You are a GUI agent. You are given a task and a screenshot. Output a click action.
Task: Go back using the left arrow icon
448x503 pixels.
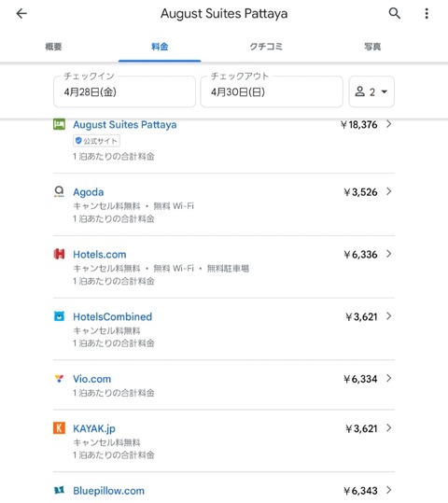tap(21, 13)
